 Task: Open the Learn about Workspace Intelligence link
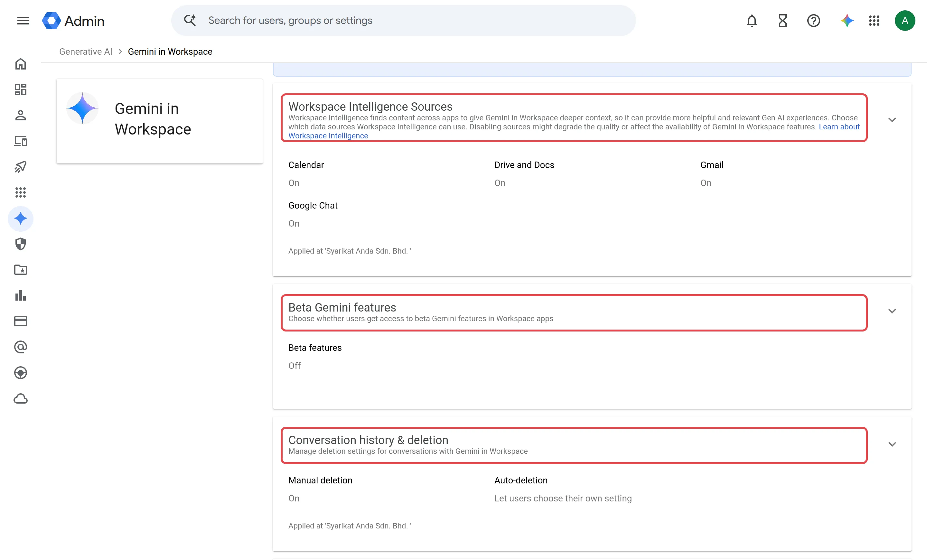tap(839, 127)
